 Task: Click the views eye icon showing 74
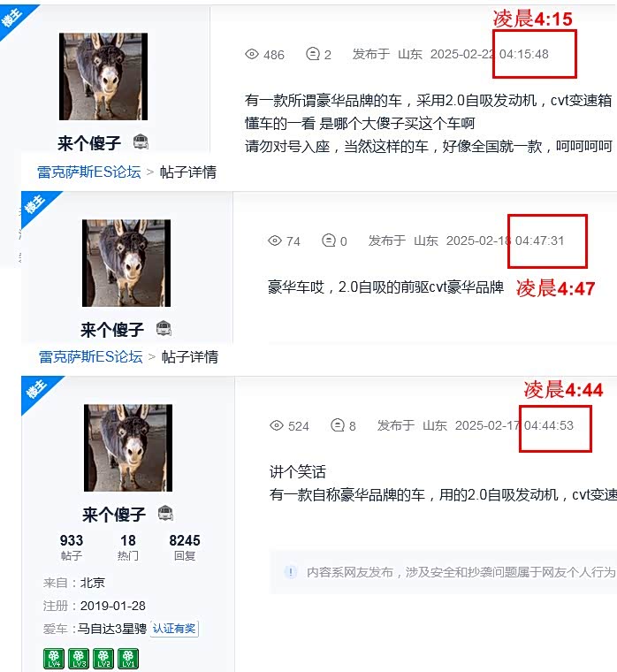coord(275,241)
